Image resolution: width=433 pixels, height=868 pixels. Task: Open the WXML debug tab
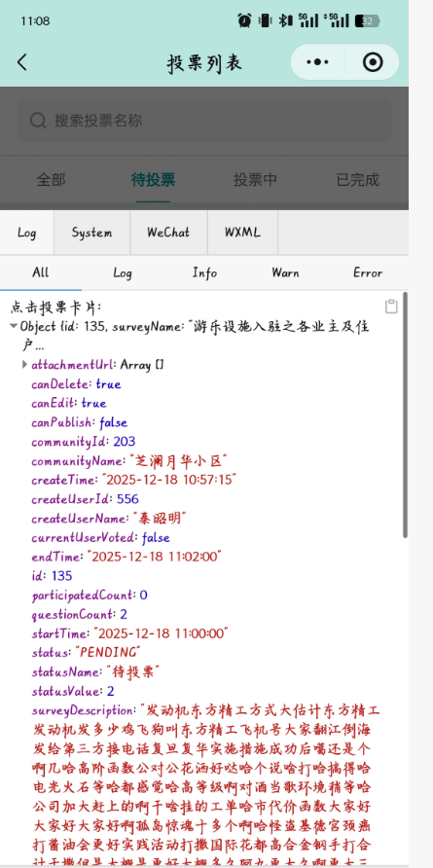[242, 233]
